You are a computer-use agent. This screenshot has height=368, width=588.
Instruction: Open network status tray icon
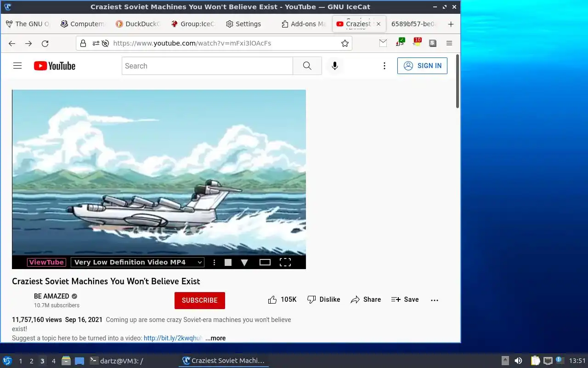[548, 361]
